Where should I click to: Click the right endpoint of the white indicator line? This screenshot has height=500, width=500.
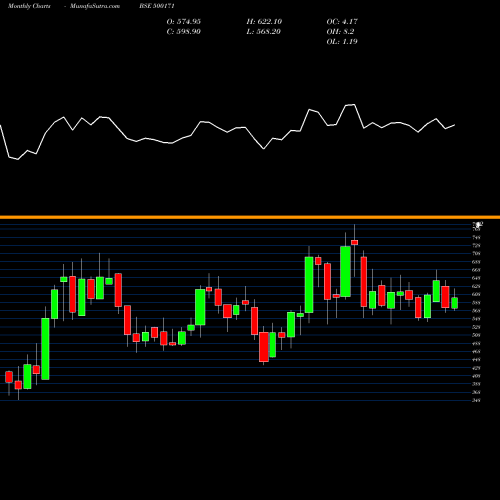pyautogui.click(x=455, y=125)
